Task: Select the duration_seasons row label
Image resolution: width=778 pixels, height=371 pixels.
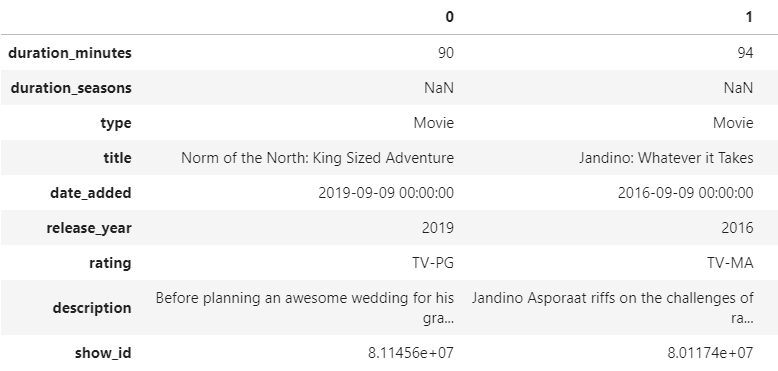Action: 71,88
